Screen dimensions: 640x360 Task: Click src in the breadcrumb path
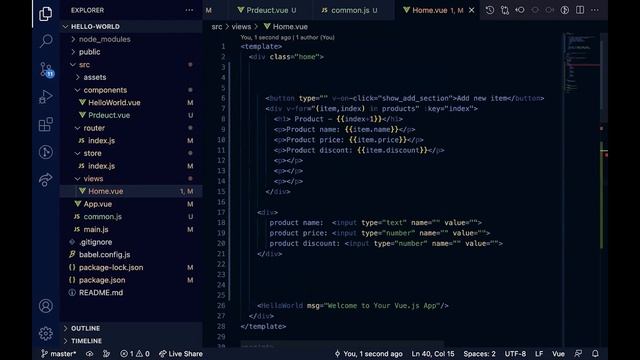pos(217,27)
